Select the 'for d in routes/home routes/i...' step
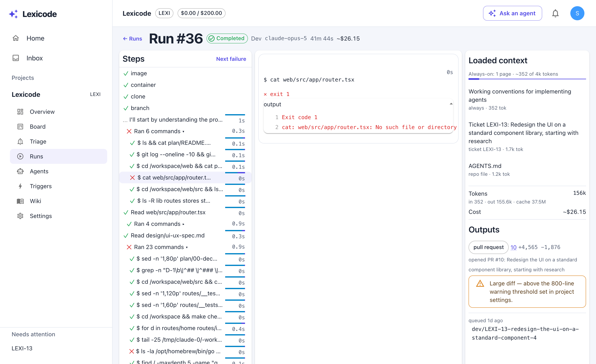 [x=185, y=328]
